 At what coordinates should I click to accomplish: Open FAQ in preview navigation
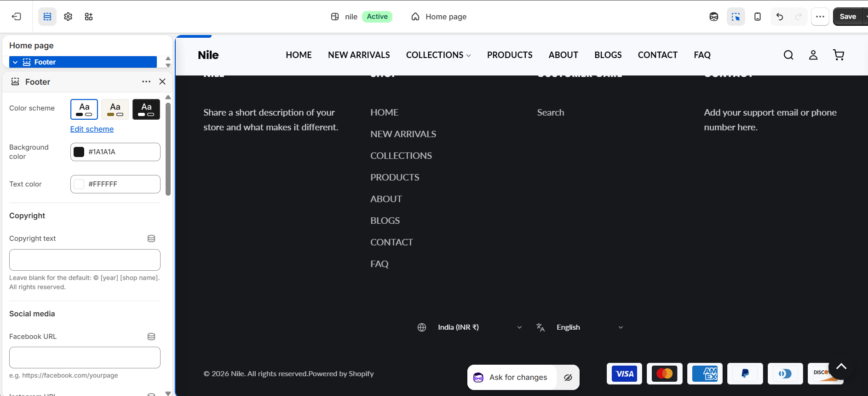(x=702, y=55)
